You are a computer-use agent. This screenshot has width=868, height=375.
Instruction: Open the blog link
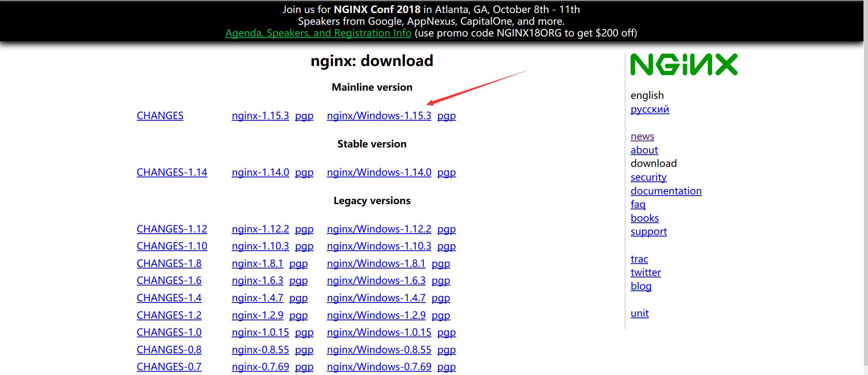pyautogui.click(x=641, y=286)
